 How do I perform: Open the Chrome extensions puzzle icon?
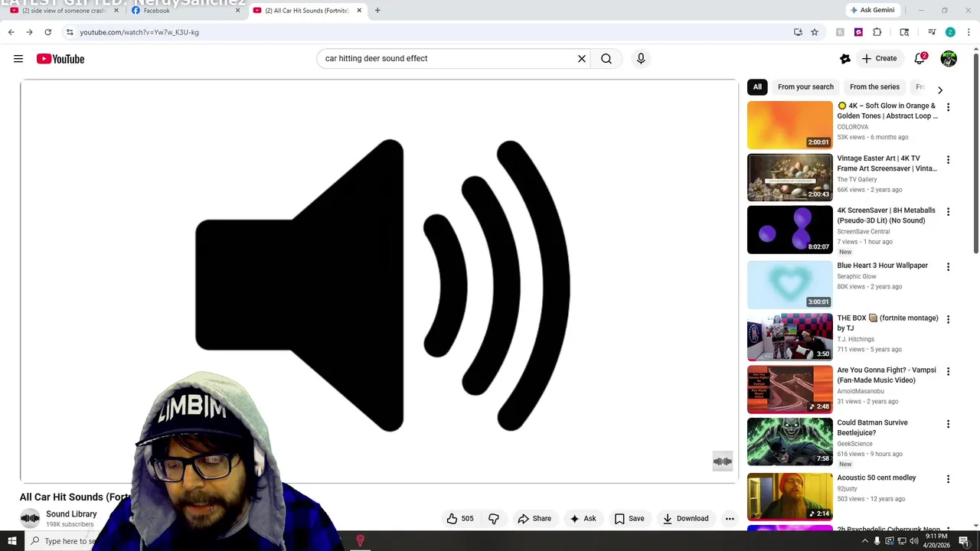[x=877, y=32]
